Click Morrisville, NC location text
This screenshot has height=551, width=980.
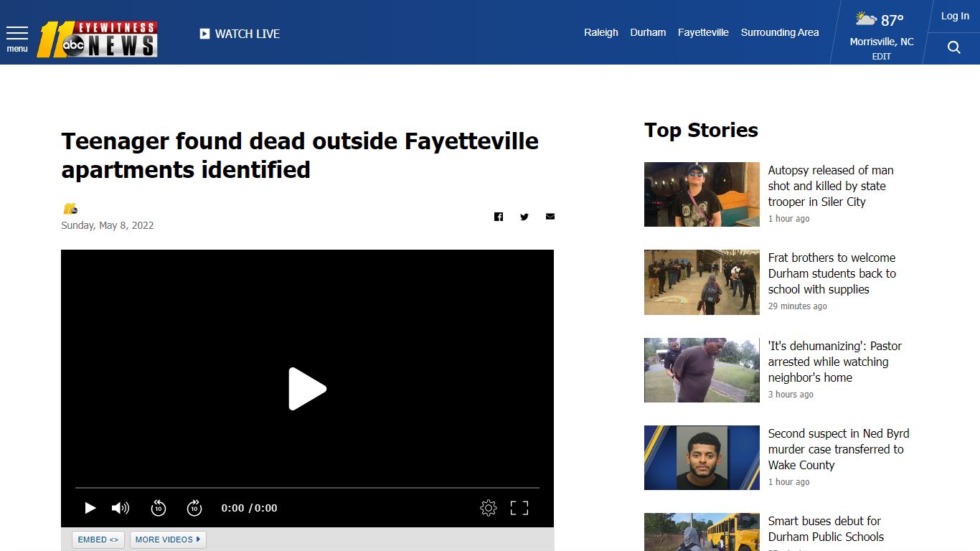point(882,42)
